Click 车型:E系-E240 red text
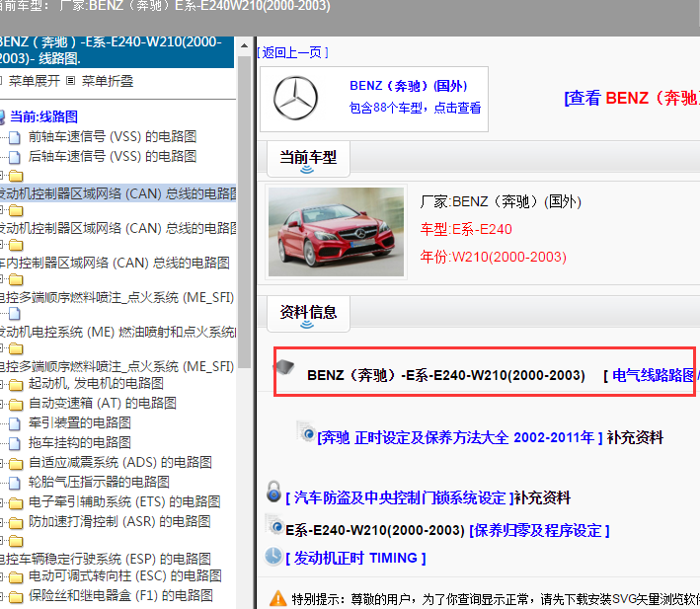The height and width of the screenshot is (609, 700). coord(466,229)
